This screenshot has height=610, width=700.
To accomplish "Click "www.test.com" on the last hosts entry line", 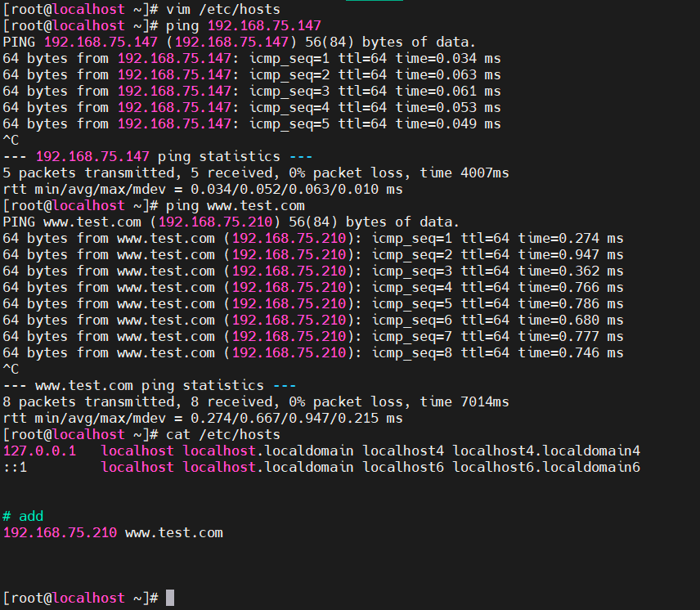I will [174, 533].
